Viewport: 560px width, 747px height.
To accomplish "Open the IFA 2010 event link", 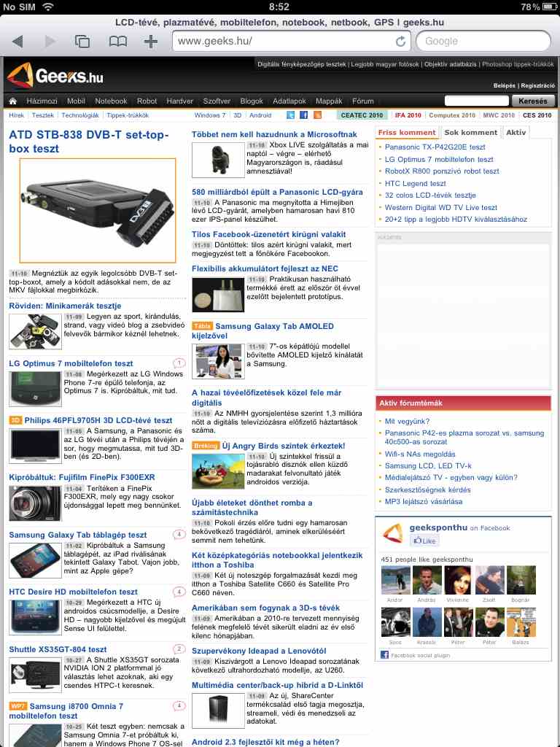I will click(408, 115).
